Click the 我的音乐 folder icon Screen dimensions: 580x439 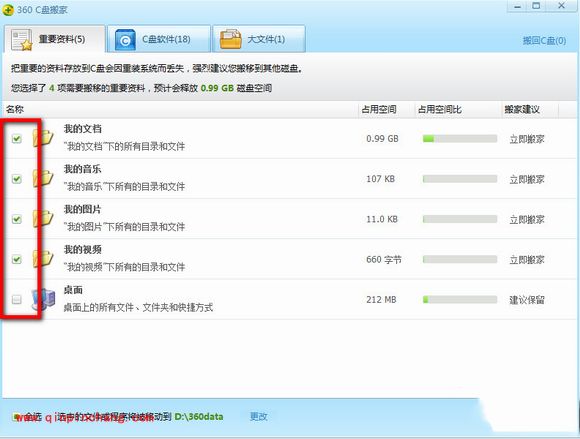click(43, 178)
